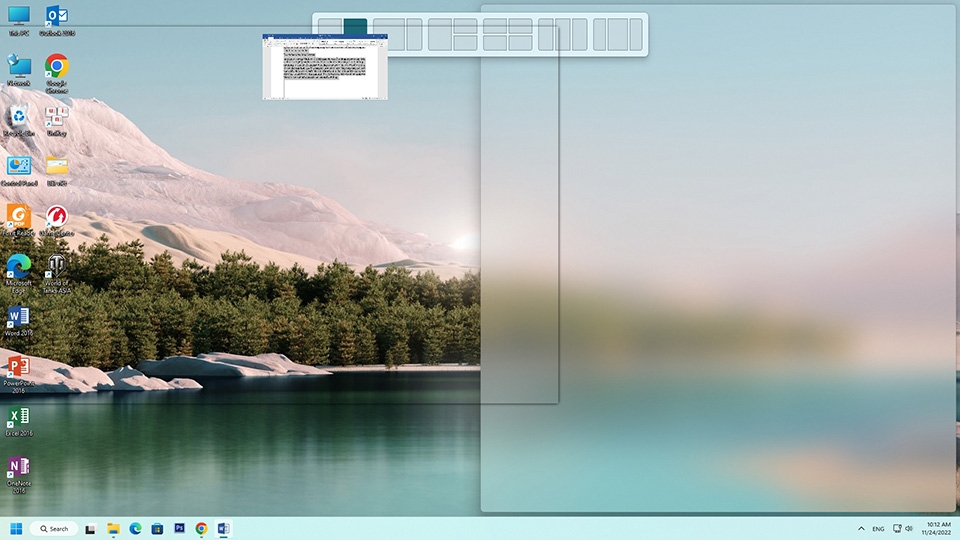
Task: Select the yellow folder on the desktop
Action: [57, 170]
